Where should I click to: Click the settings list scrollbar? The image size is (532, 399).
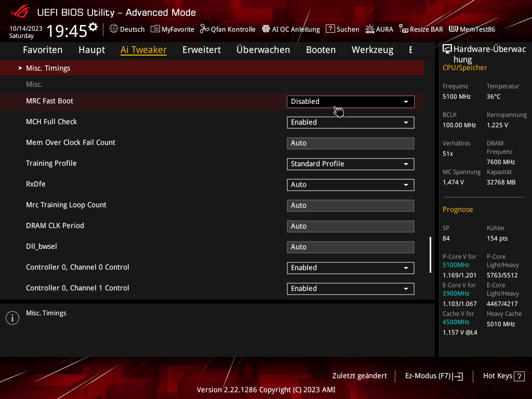click(430, 255)
